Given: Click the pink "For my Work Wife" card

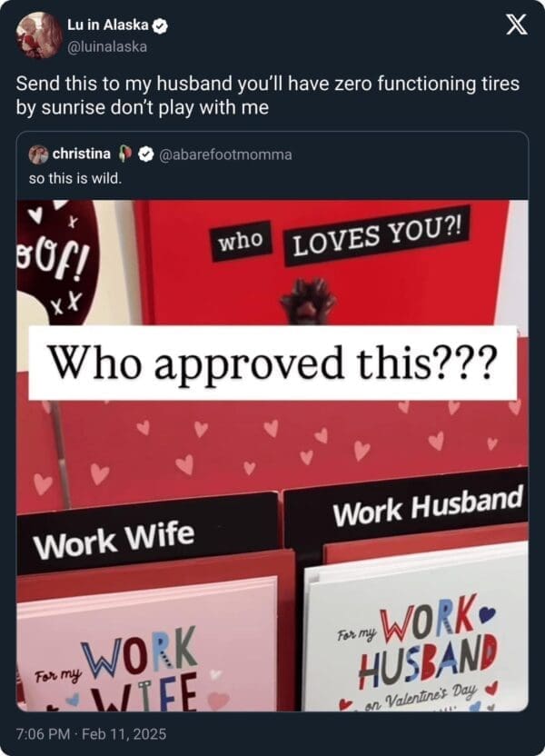Looking at the screenshot, I should click(146, 643).
